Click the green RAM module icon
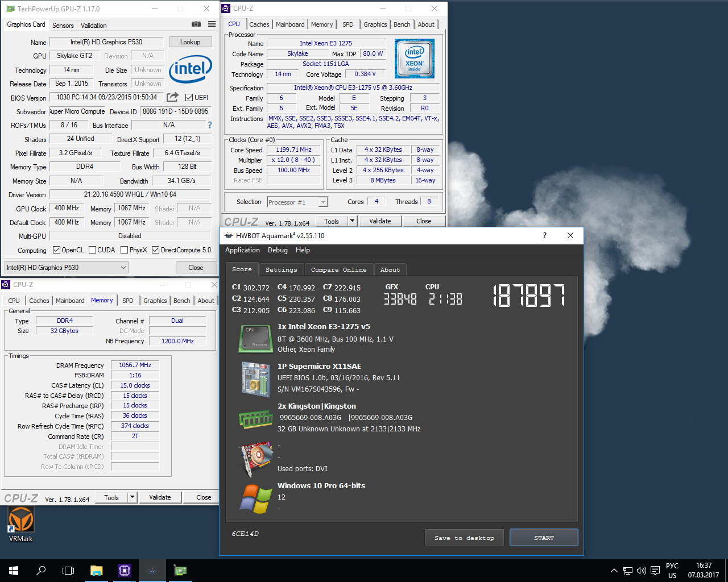Viewport: 728px width, 582px height. (x=255, y=420)
